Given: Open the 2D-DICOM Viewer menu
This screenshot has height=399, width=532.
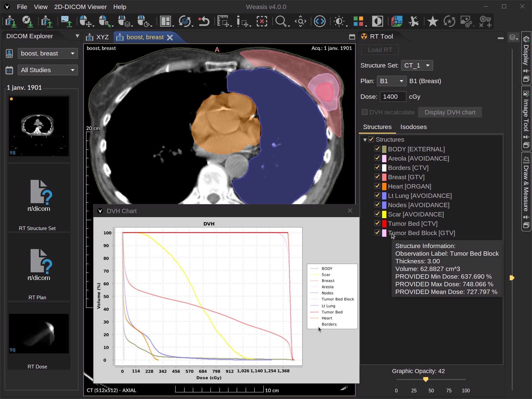Looking at the screenshot, I should [x=80, y=7].
